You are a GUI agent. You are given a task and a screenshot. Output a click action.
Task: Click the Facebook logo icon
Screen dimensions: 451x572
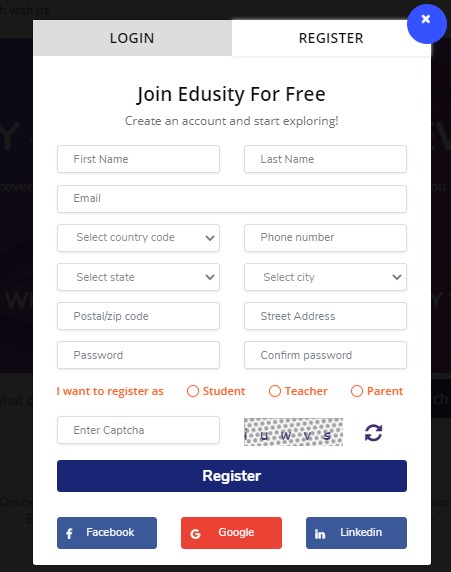[x=69, y=533]
